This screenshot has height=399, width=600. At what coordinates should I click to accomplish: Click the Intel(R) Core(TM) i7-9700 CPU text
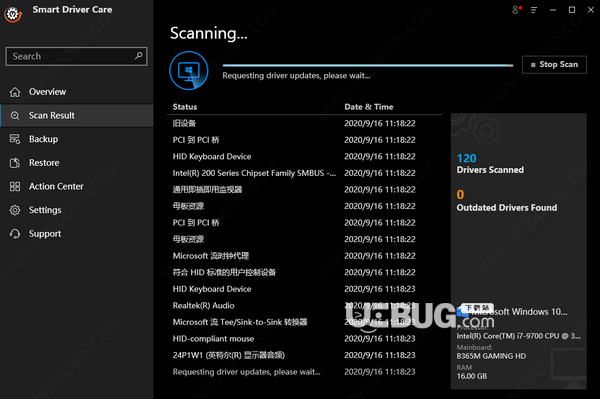click(x=518, y=336)
